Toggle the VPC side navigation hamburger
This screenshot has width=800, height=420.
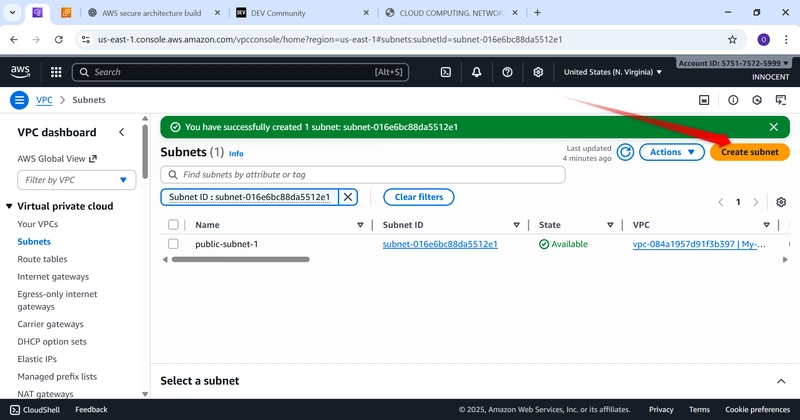pos(19,100)
